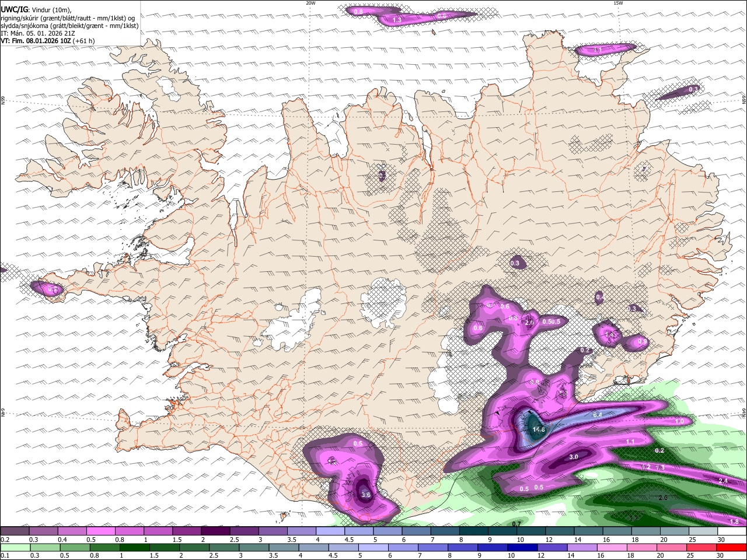Screen dimensions: 747x560
Task: Click the 0.7 value just above the legend
Action: (516, 524)
